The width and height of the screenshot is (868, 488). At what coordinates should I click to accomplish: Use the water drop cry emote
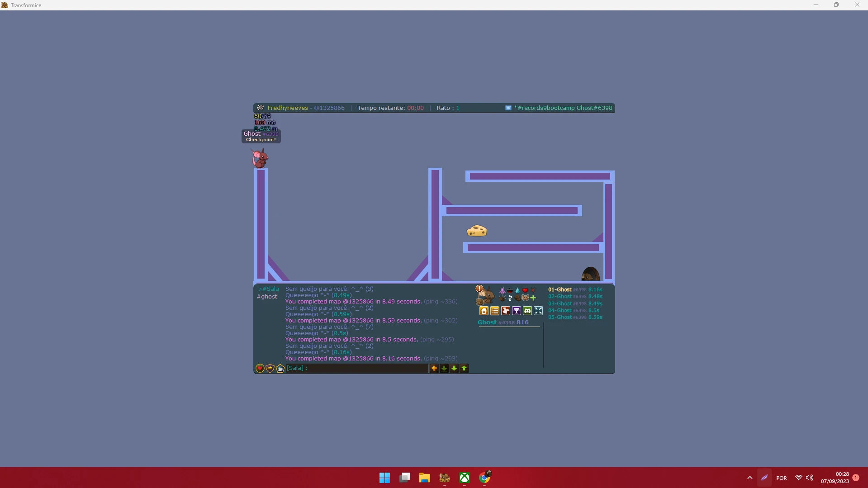point(517,290)
